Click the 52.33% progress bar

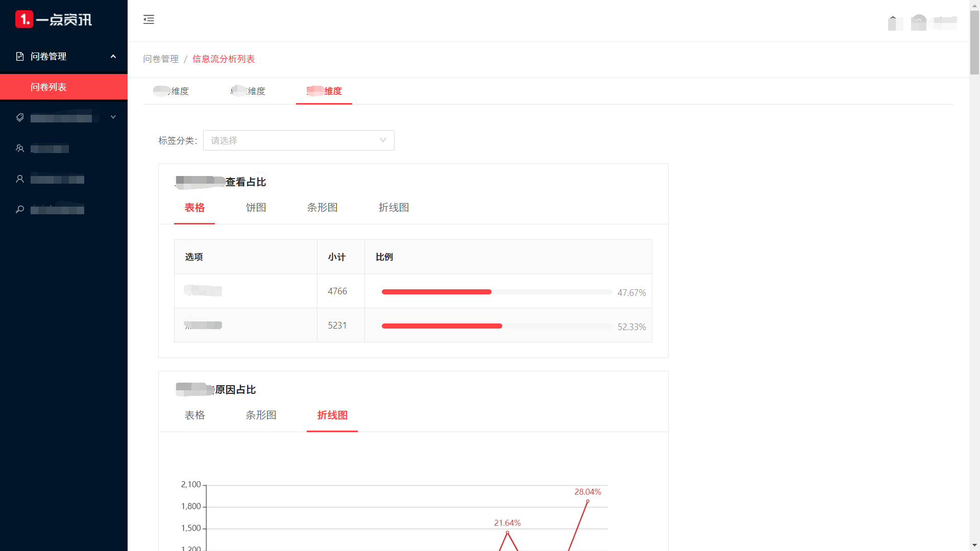tap(497, 326)
